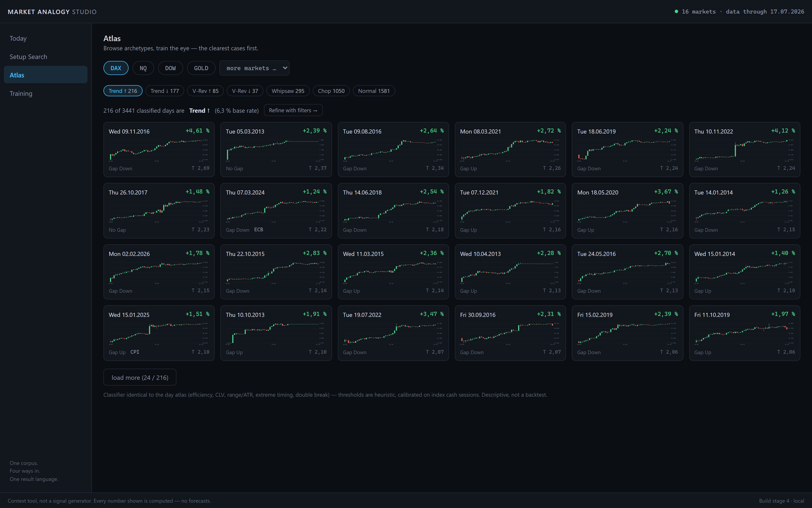Click the '+4,12 %' return value

click(x=783, y=131)
